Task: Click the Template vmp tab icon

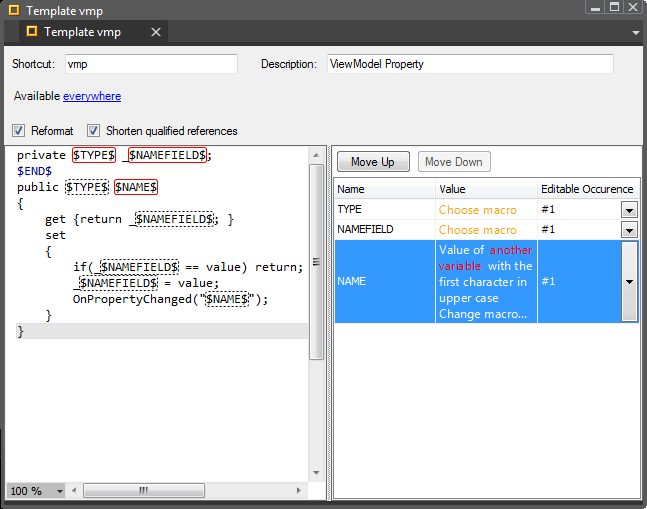Action: tap(32, 31)
